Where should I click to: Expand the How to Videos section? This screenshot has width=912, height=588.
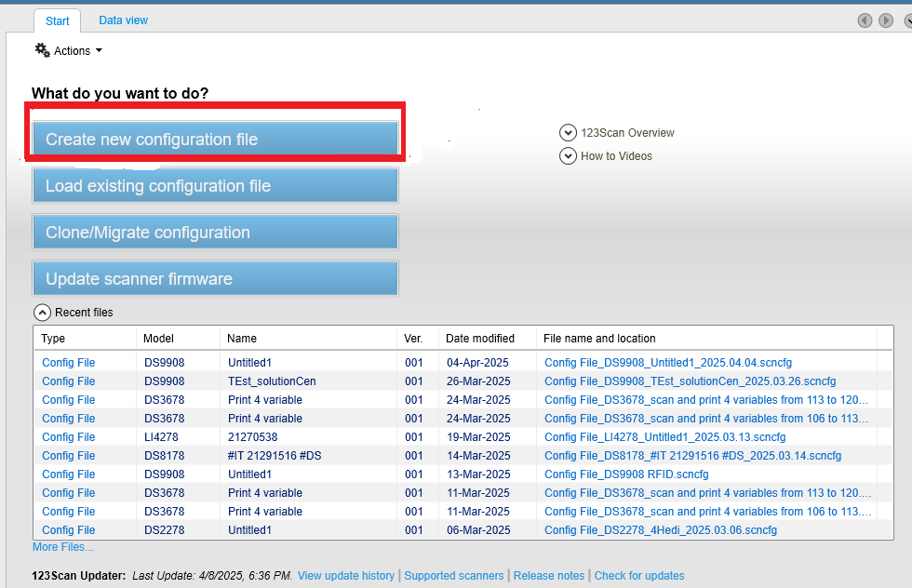click(606, 156)
